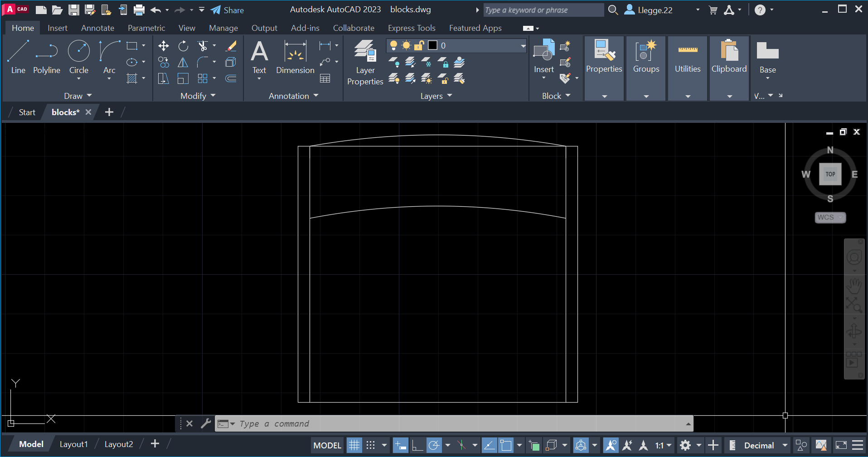Open the WCS coordinate system dropdown

[830, 217]
